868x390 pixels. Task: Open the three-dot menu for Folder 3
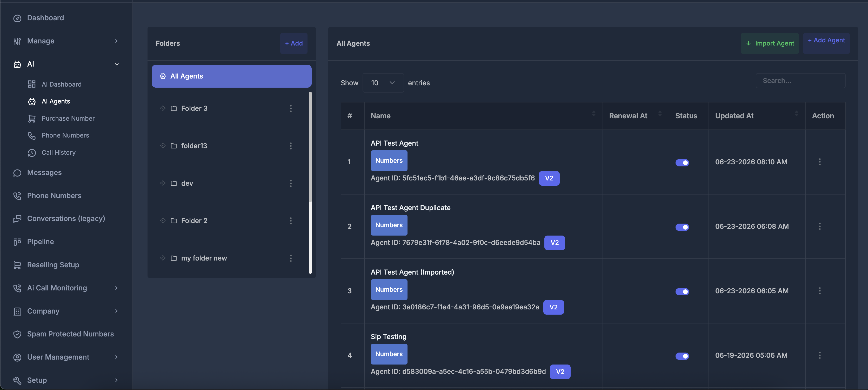291,108
